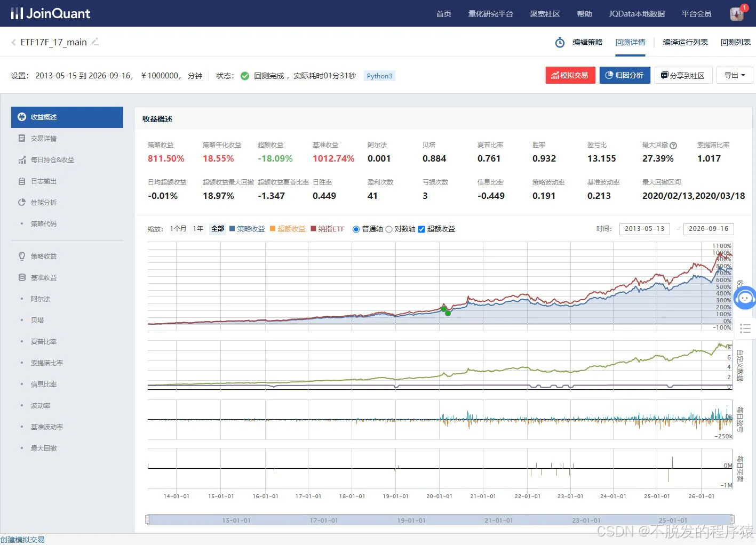Select the 普通轴 radio button

click(x=356, y=229)
